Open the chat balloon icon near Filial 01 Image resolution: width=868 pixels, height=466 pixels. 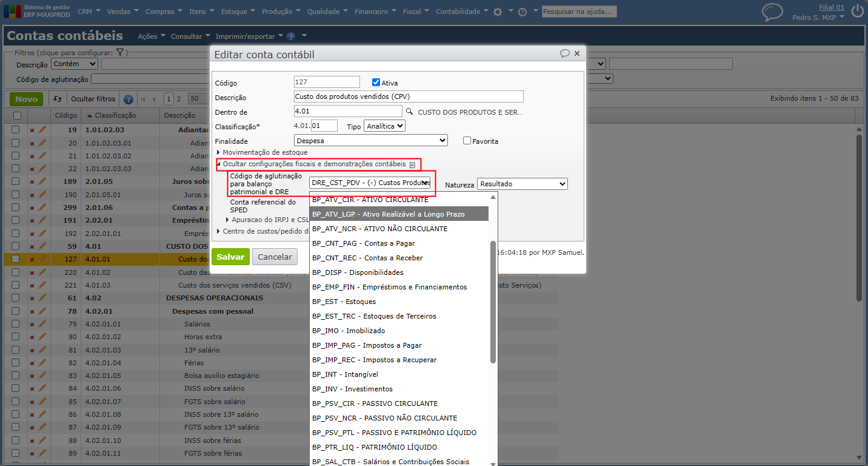pos(772,12)
